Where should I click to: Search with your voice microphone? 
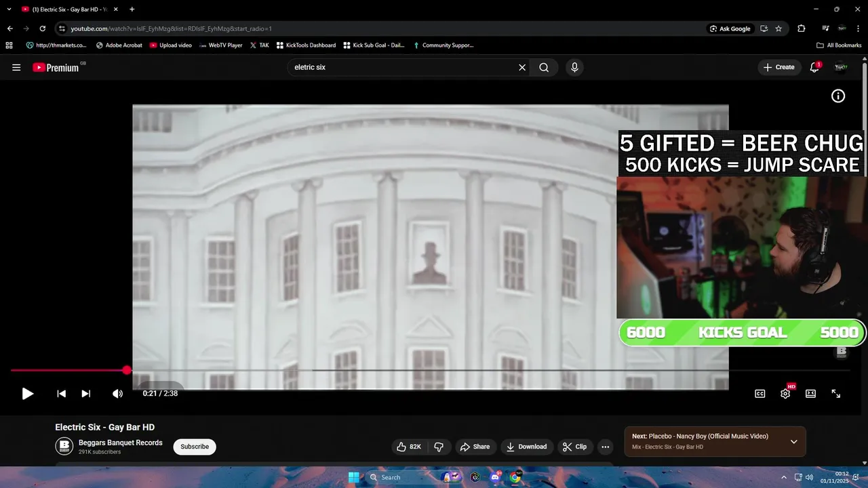click(574, 67)
